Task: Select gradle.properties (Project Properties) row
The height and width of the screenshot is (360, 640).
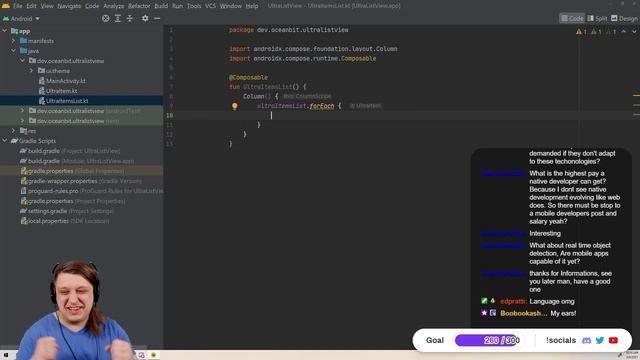Action: pos(73,201)
